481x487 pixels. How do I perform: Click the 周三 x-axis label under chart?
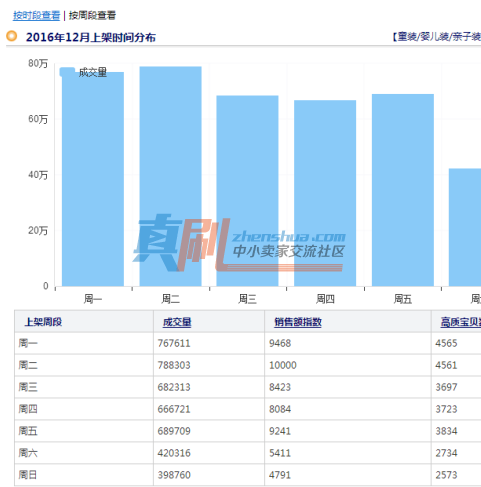247,299
